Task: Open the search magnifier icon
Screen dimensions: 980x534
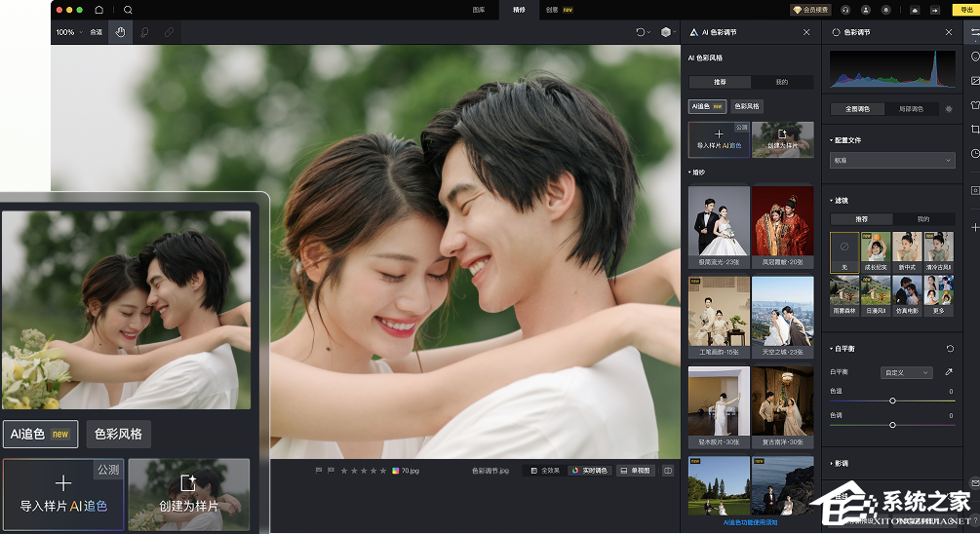Action: pos(128,10)
